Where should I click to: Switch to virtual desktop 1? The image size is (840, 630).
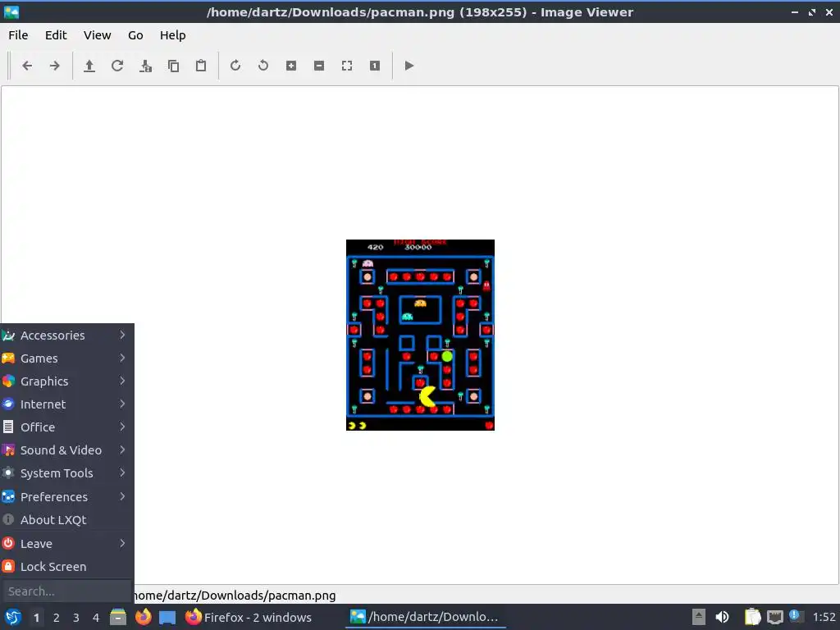point(36,618)
